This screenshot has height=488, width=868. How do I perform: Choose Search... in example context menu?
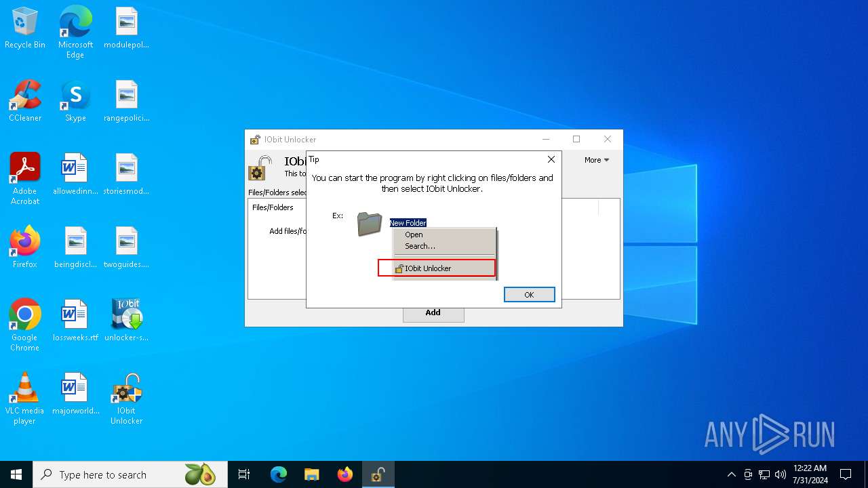420,246
